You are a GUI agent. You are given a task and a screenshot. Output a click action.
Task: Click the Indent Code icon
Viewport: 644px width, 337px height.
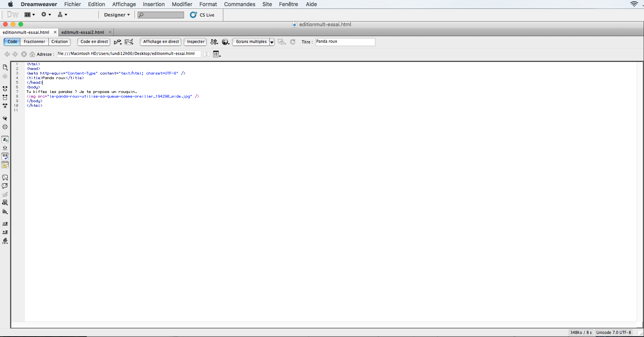[5, 224]
